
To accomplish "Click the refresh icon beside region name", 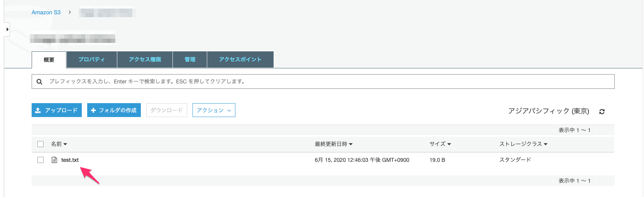I will [602, 112].
